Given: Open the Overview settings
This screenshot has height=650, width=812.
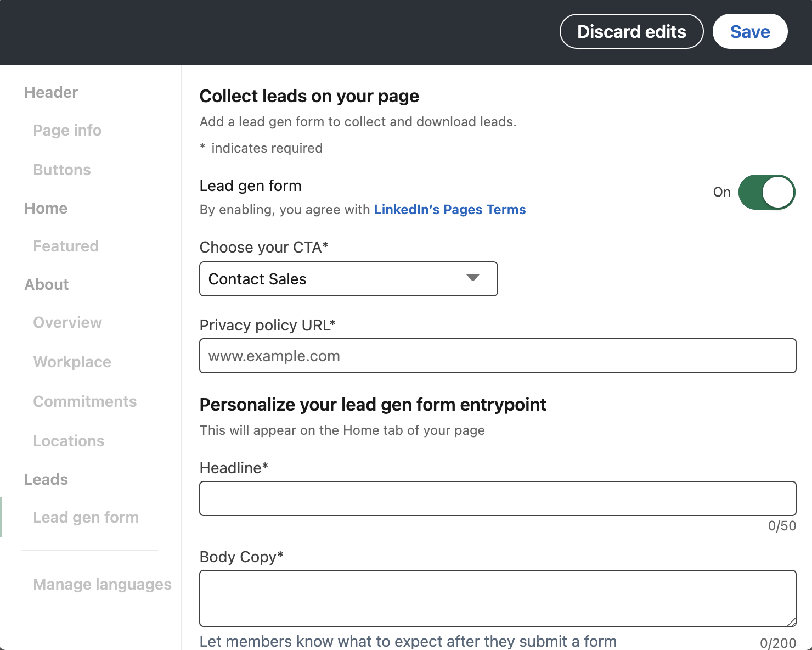Looking at the screenshot, I should pos(67,322).
